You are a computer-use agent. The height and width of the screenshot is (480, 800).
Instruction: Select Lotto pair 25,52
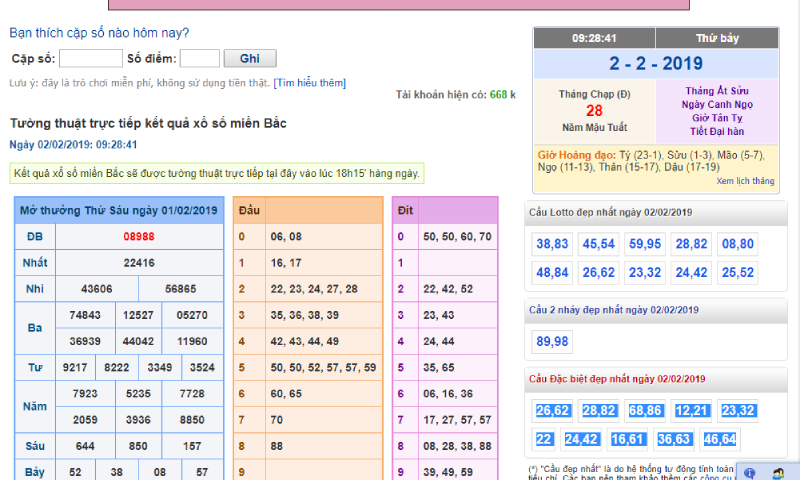coord(738,272)
